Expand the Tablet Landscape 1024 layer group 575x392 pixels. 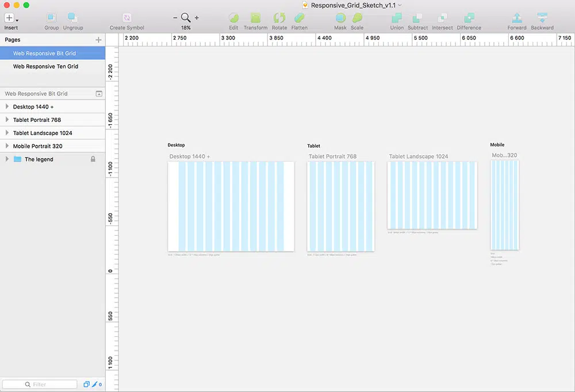(7, 133)
